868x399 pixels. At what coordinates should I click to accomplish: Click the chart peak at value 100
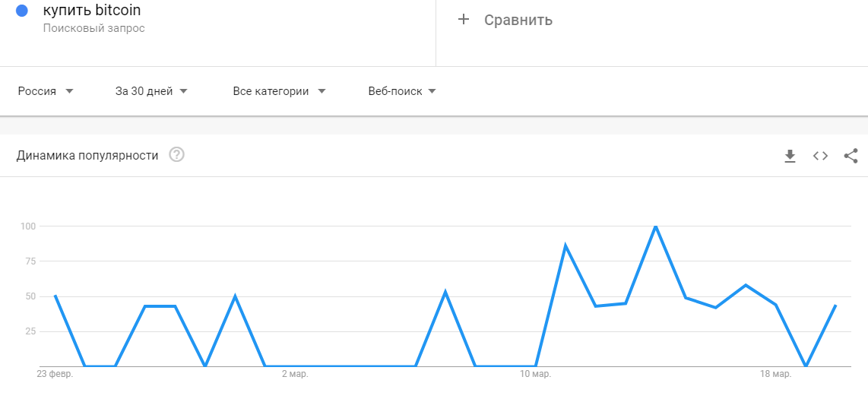click(655, 226)
